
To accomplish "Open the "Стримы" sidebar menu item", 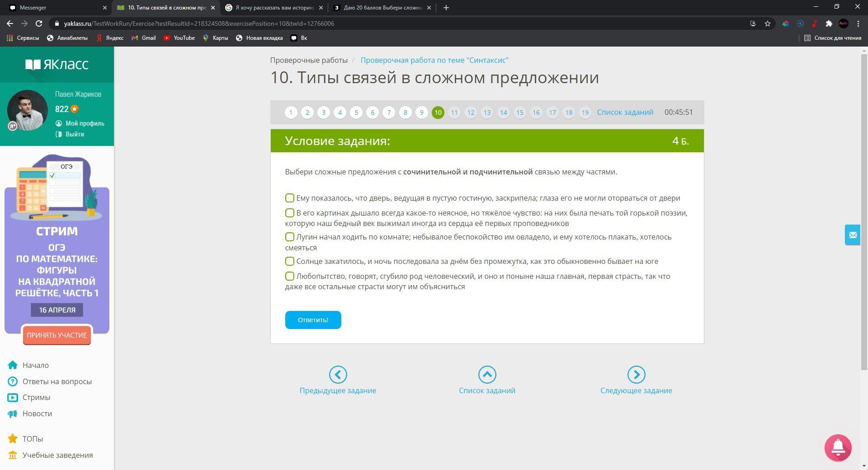I will pos(36,397).
